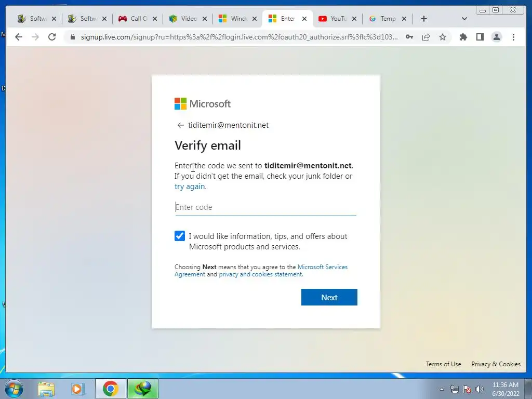This screenshot has width=532, height=399.
Task: Click the volume speaker tray icon
Action: pos(480,389)
